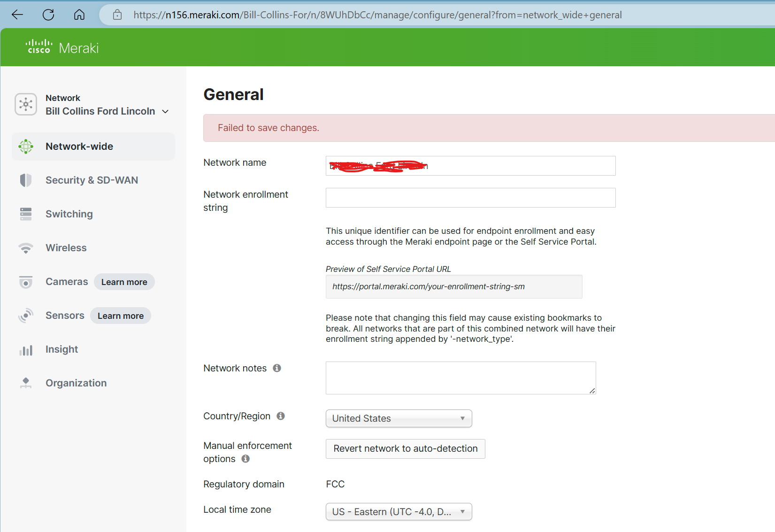Click the browser back arrow
This screenshot has height=532, width=775.
tap(17, 15)
